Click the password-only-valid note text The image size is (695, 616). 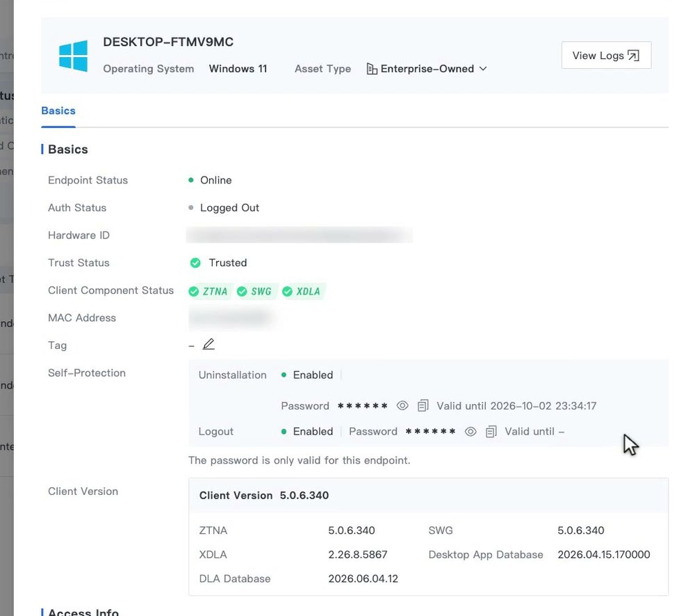coord(299,460)
